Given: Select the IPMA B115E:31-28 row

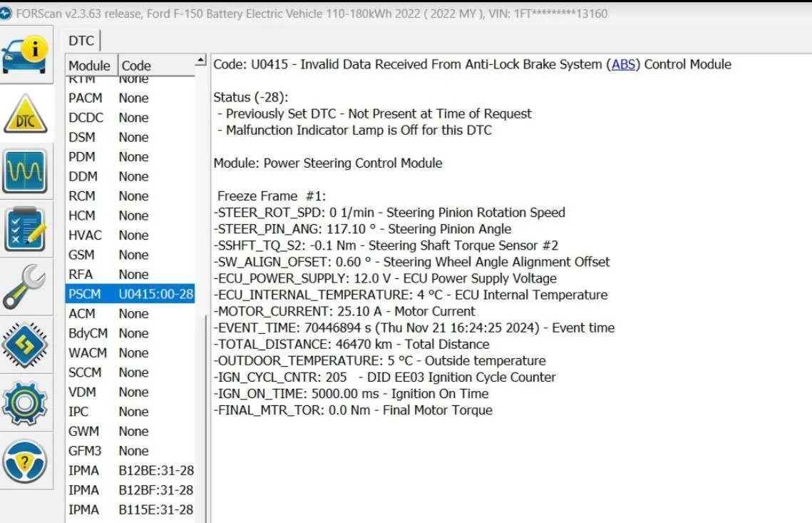Looking at the screenshot, I should (130, 510).
